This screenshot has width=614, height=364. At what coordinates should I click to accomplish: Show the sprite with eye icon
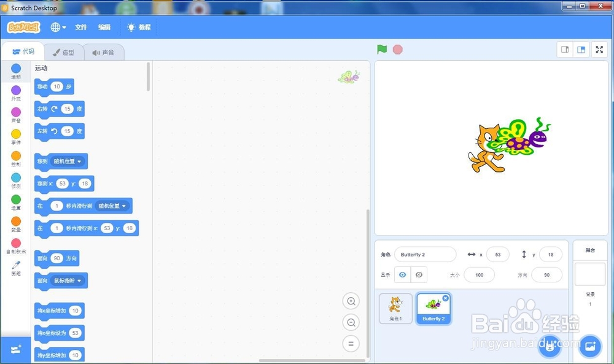click(403, 275)
